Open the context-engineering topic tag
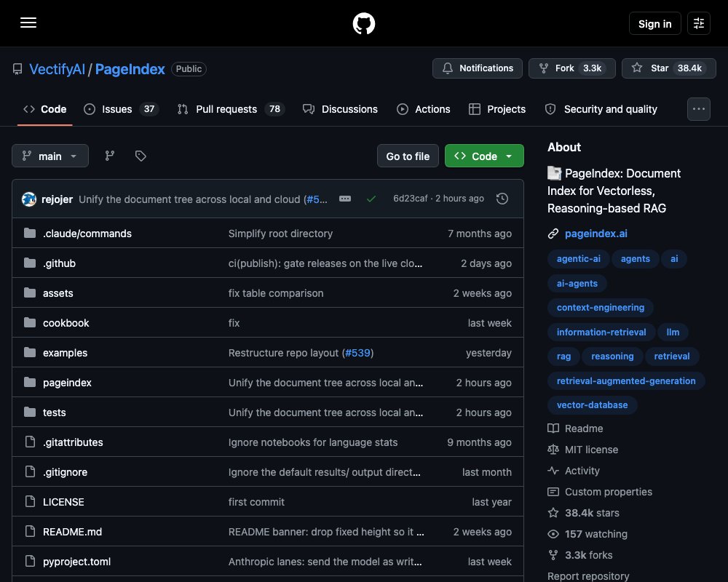Image resolution: width=728 pixels, height=582 pixels. [601, 307]
